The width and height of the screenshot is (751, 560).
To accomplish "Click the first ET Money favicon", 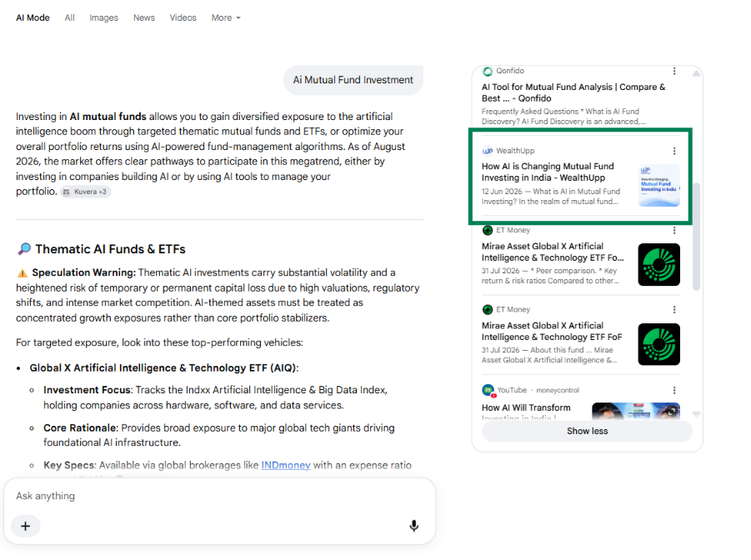I will pyautogui.click(x=488, y=231).
